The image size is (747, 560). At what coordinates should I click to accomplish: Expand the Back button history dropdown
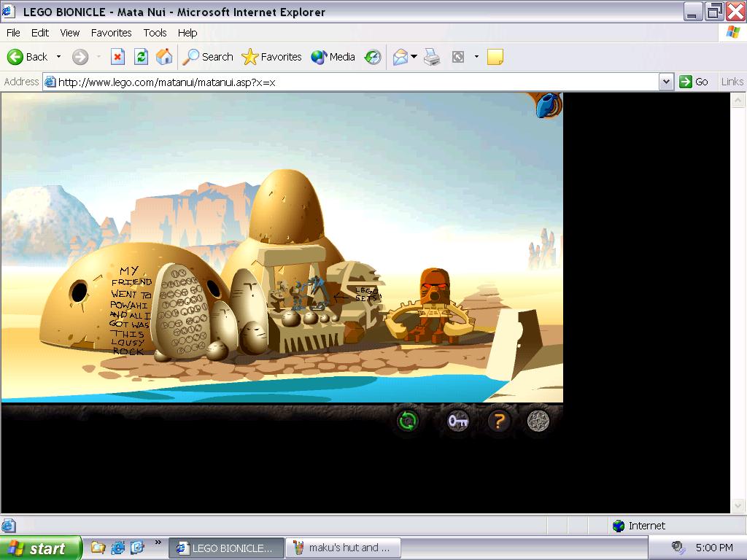[x=59, y=57]
